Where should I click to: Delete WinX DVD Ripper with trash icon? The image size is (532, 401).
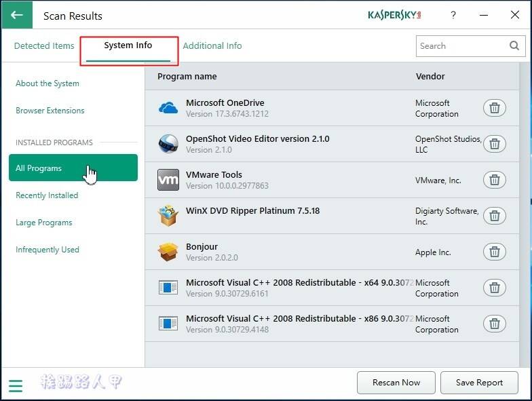point(494,216)
